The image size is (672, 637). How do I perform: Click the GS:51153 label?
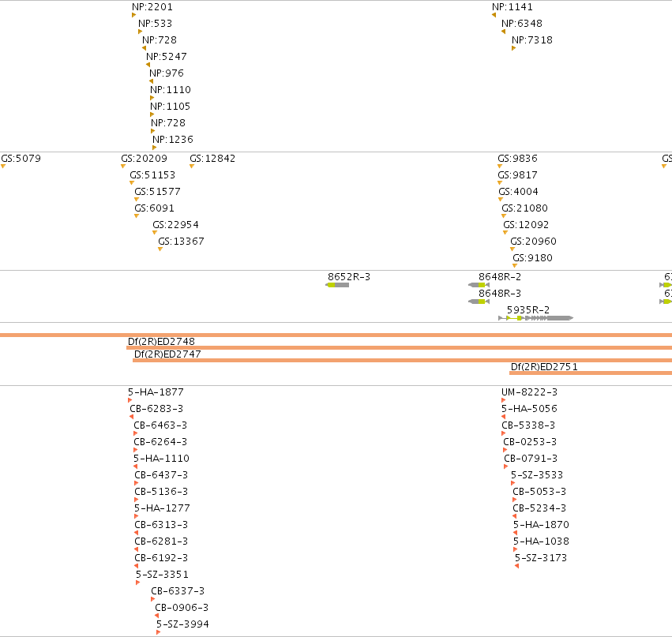pos(152,174)
